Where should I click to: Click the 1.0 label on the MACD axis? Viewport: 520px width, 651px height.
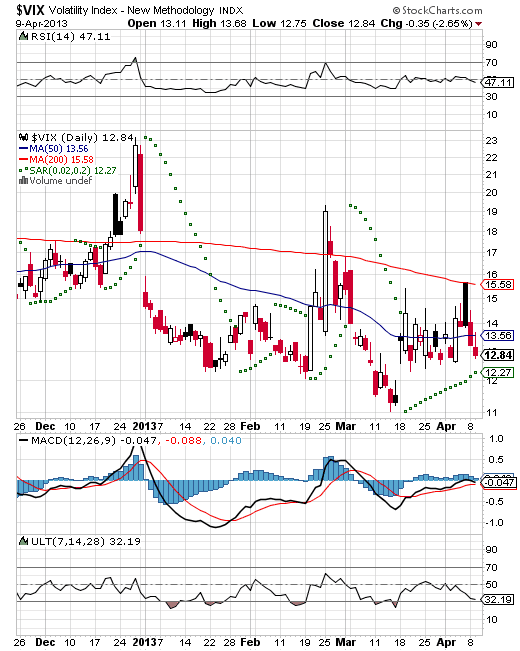tap(496, 439)
